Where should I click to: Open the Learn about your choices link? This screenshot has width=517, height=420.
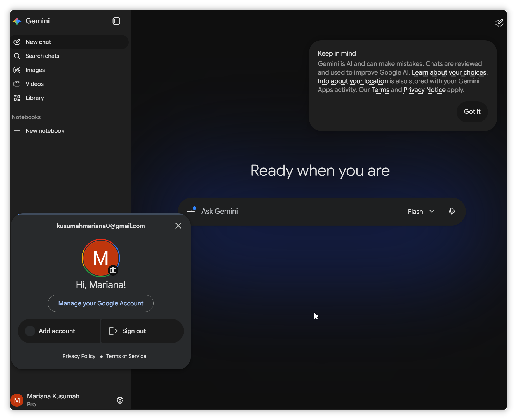pos(449,72)
